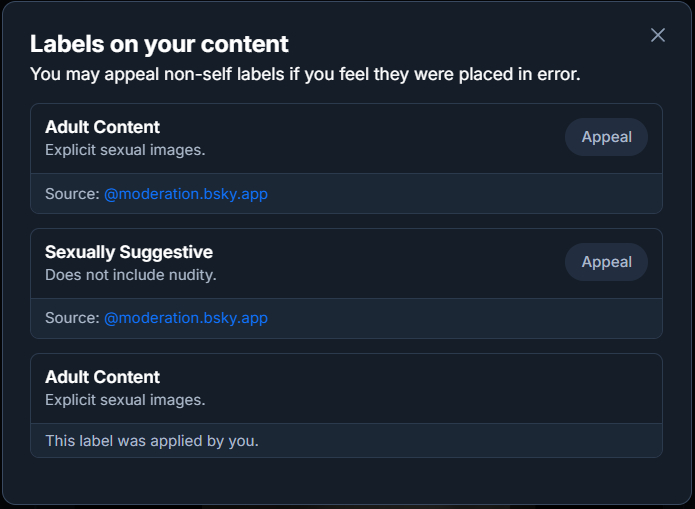Select the self-applied Adult Content label title
The width and height of the screenshot is (695, 509).
pyautogui.click(x=102, y=377)
